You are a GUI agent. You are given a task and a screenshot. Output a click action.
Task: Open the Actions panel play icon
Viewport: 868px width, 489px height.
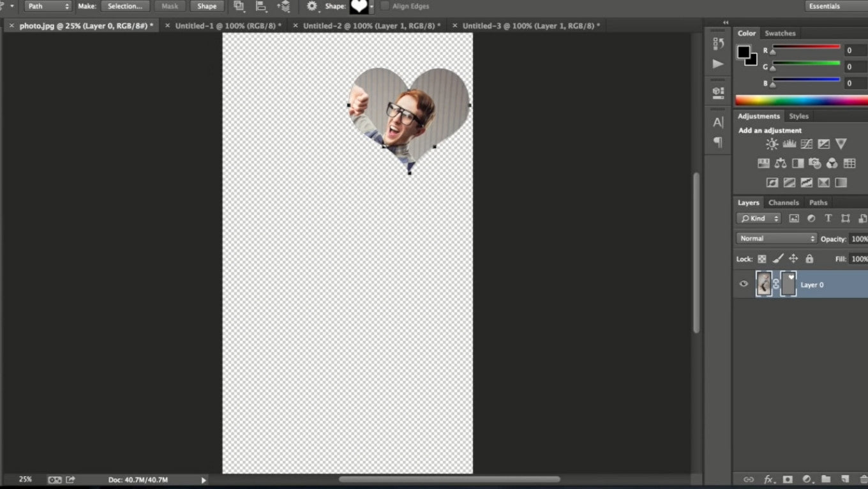tap(718, 64)
